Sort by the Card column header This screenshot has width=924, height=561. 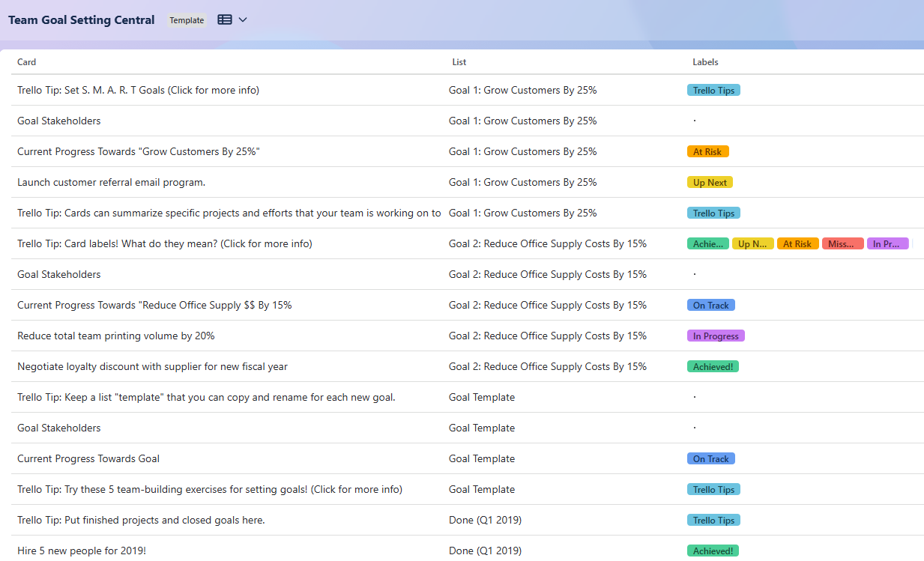[x=26, y=62]
